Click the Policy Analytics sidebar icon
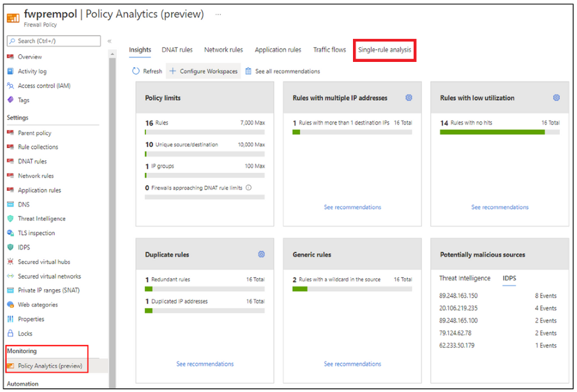The height and width of the screenshot is (392, 577). 10,366
